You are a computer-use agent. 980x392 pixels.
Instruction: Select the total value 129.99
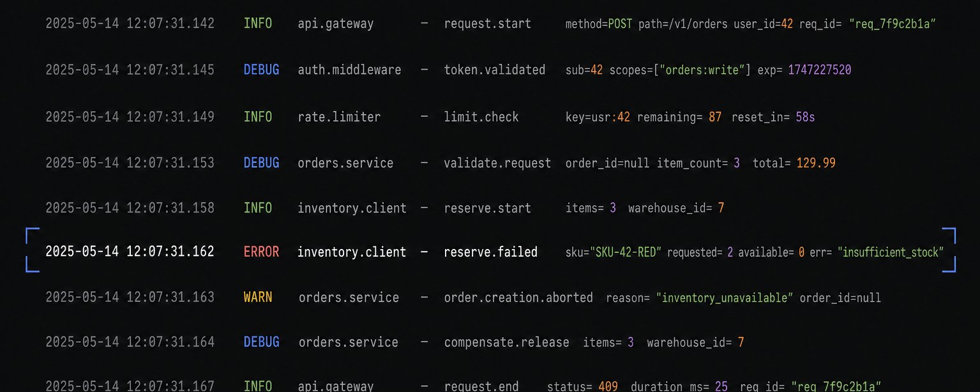point(816,163)
